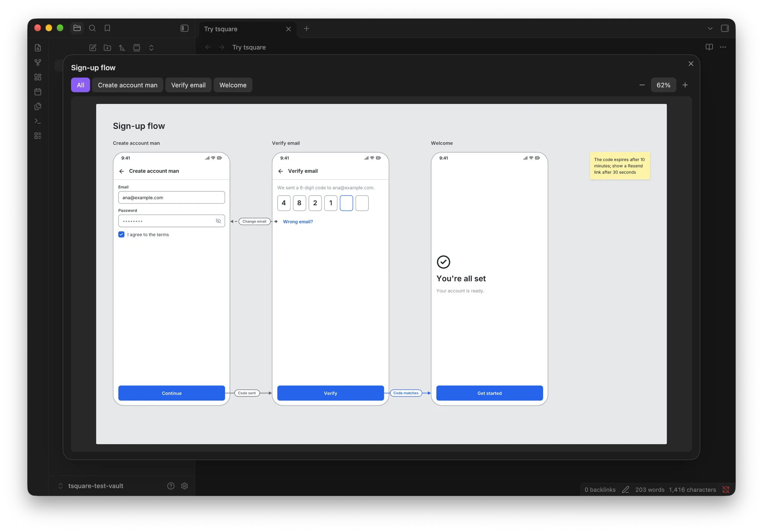
Task: Select Create account man tab
Action: [127, 85]
